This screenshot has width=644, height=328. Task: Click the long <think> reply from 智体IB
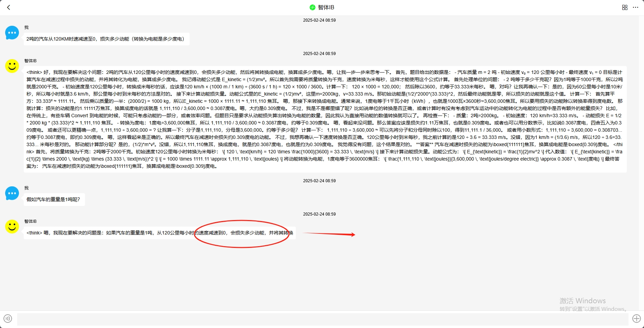[x=325, y=119]
